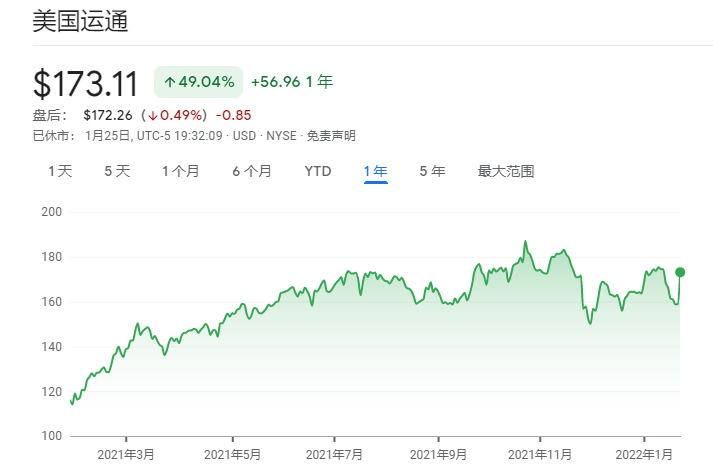The height and width of the screenshot is (474, 713).
Task: Click the 2021年11月 axis label
Action: [540, 454]
